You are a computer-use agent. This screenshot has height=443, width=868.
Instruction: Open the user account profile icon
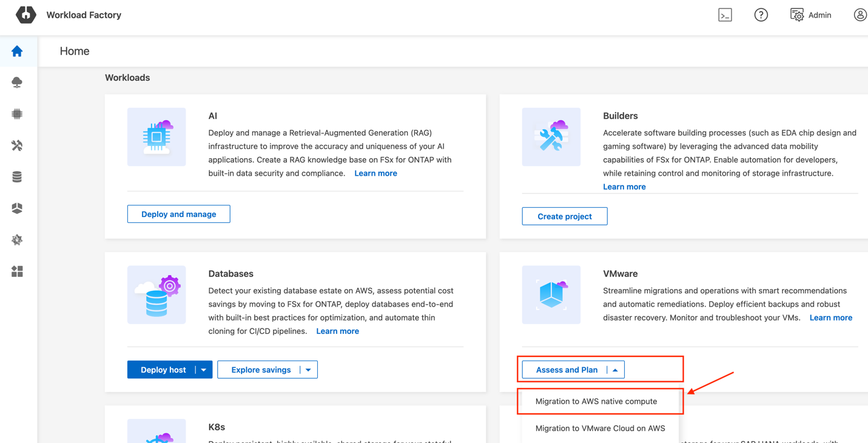(x=860, y=15)
